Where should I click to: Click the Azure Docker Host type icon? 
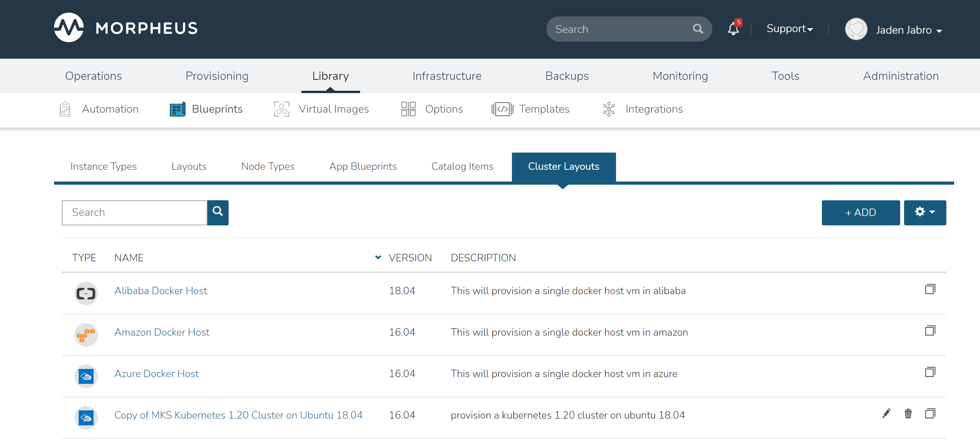tap(86, 376)
